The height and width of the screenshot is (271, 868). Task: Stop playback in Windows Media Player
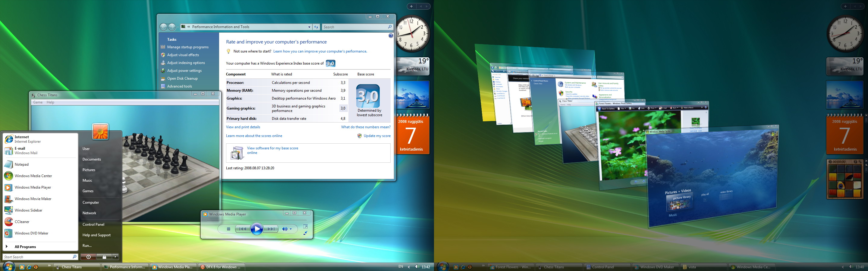coord(228,229)
